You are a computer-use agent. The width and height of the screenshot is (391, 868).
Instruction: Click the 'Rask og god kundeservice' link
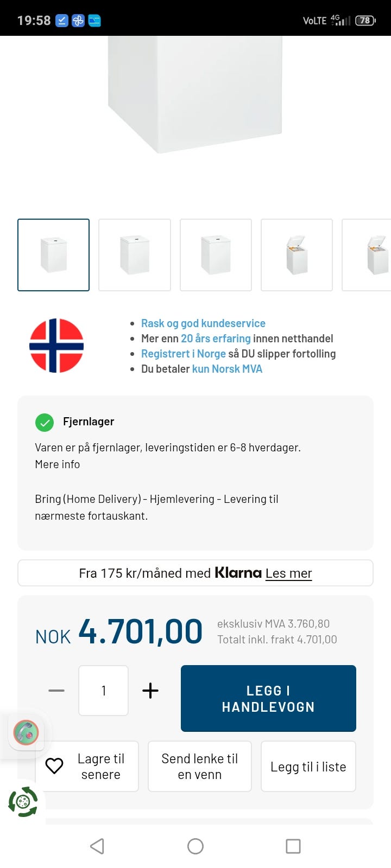pyautogui.click(x=203, y=323)
